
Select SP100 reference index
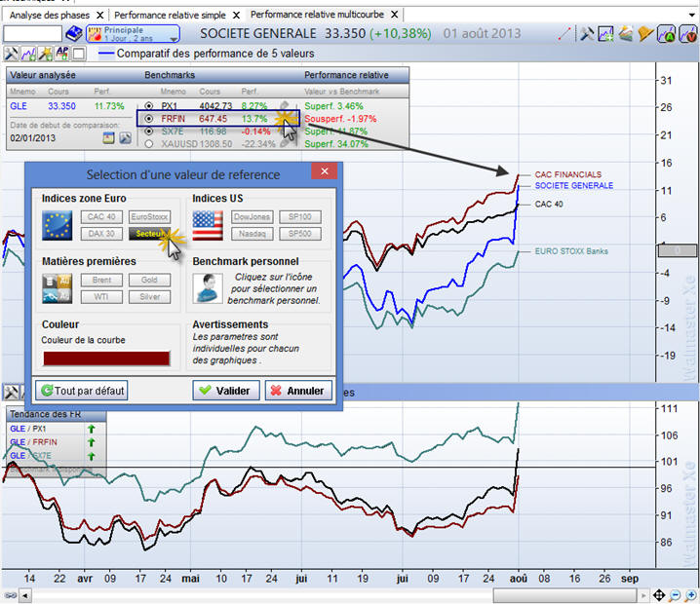click(300, 217)
